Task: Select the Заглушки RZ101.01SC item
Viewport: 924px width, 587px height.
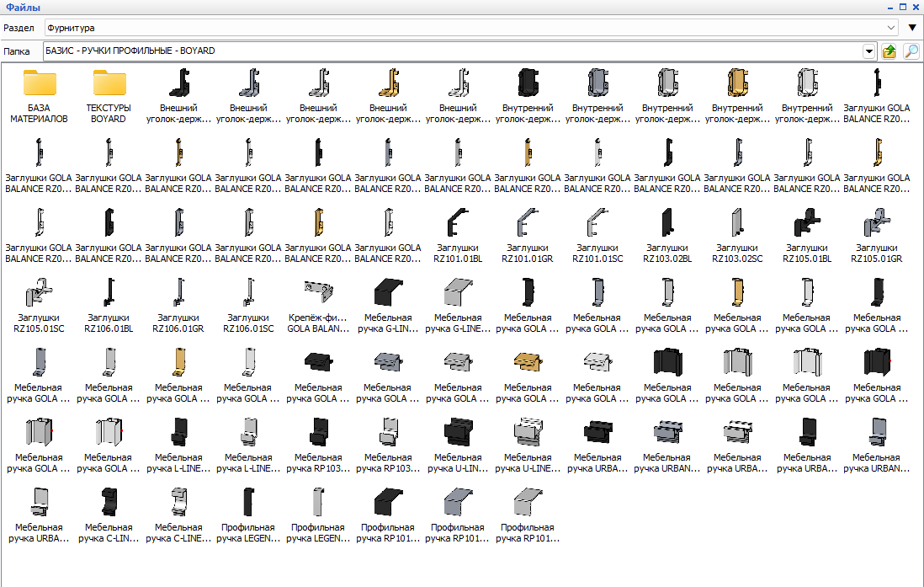Action: pos(597,236)
